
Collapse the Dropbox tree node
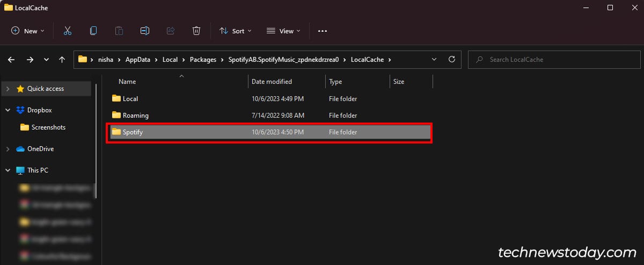pos(8,110)
